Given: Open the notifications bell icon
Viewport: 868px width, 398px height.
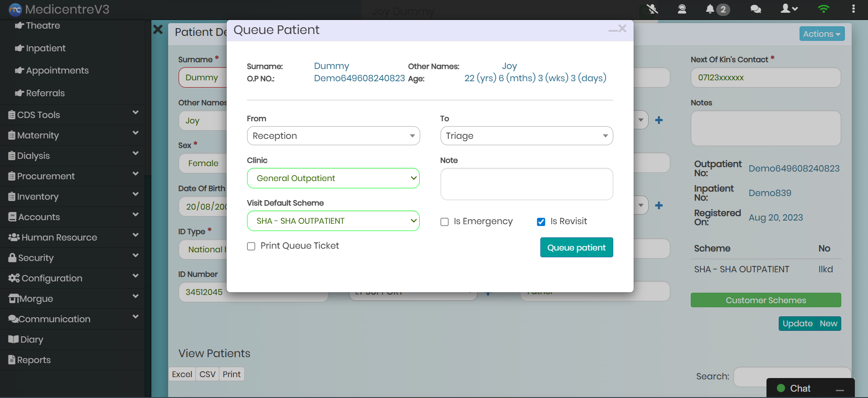Looking at the screenshot, I should [710, 9].
